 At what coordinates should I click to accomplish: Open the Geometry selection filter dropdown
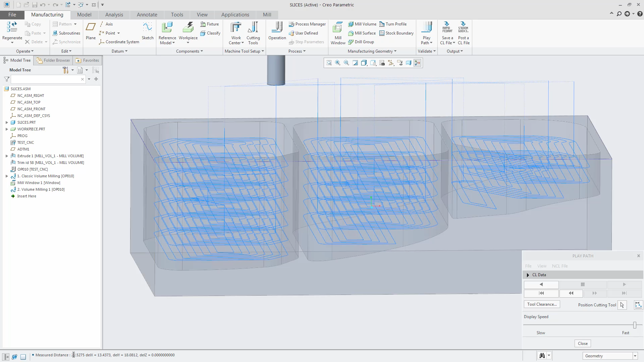coord(635,356)
